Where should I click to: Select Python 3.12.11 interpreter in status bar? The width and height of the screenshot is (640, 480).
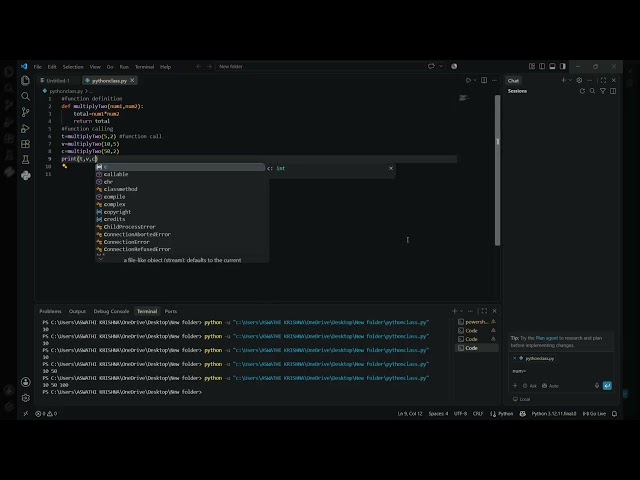[x=553, y=413]
